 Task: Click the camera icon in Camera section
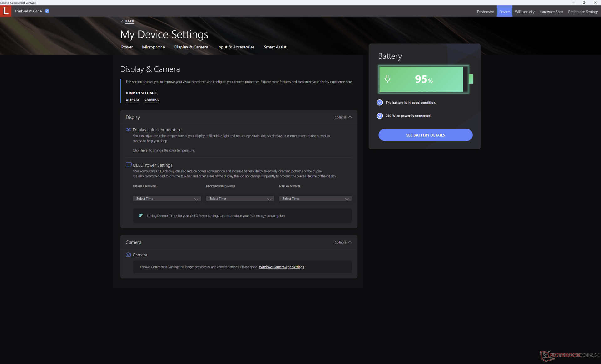click(128, 255)
